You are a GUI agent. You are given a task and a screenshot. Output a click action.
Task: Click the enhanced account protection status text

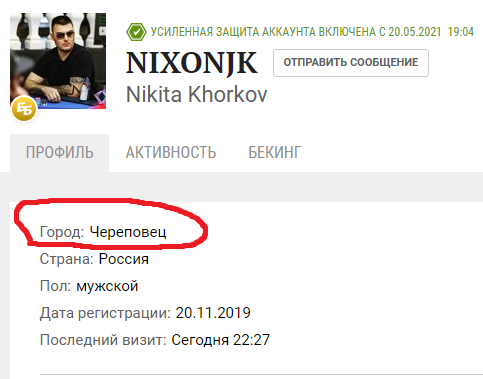point(296,32)
